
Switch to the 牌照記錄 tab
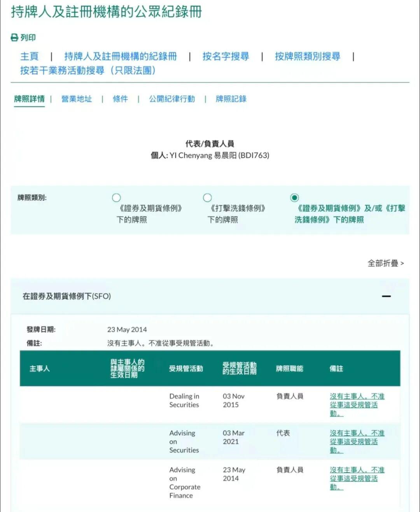(231, 99)
